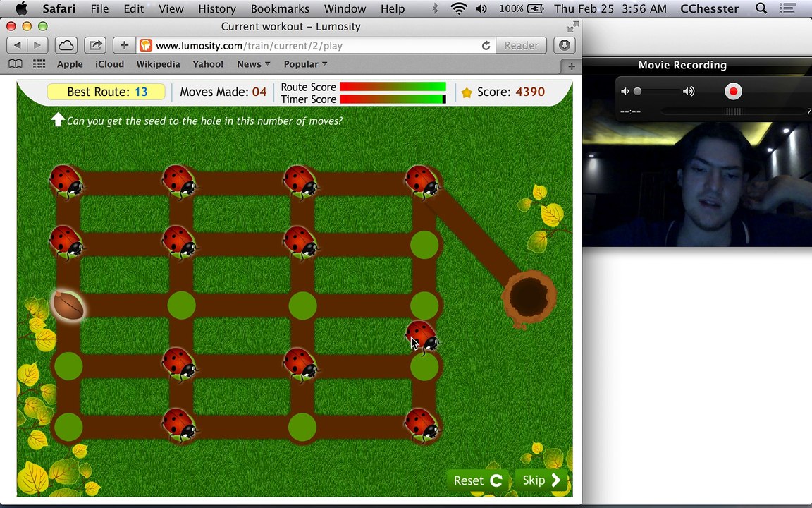Viewport: 812px width, 508px height.
Task: Click the Score: 4390 text
Action: coord(510,92)
